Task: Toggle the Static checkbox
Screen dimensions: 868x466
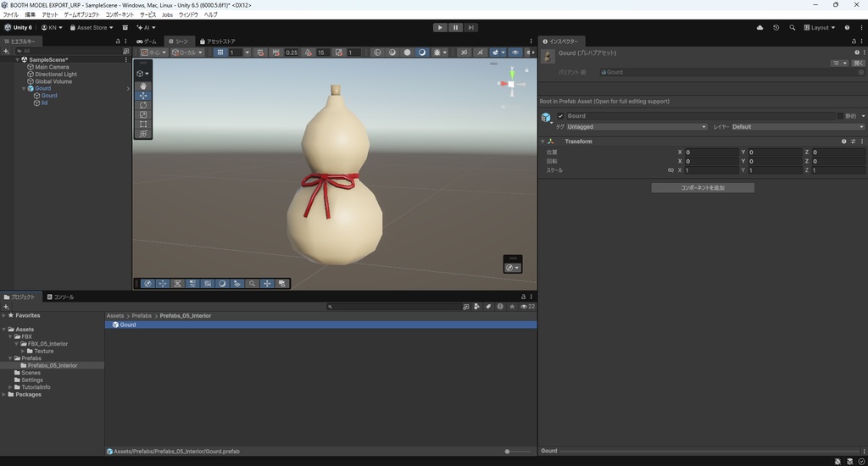Action: tap(840, 116)
